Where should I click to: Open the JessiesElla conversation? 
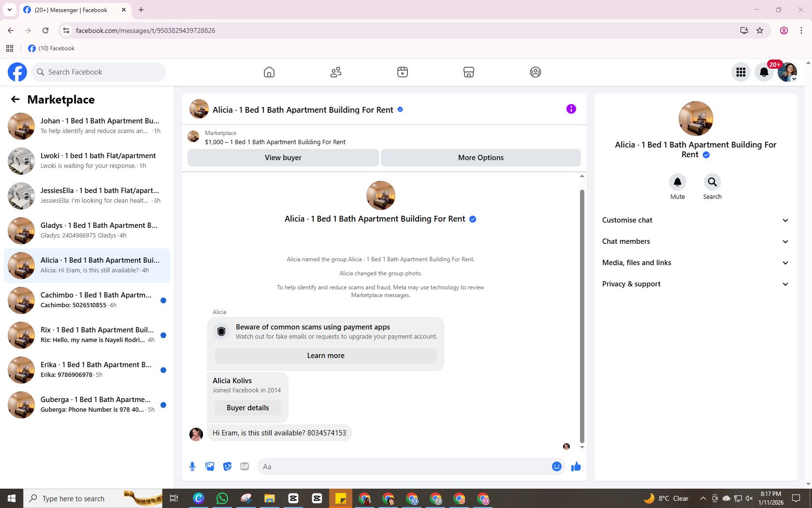[87, 196]
